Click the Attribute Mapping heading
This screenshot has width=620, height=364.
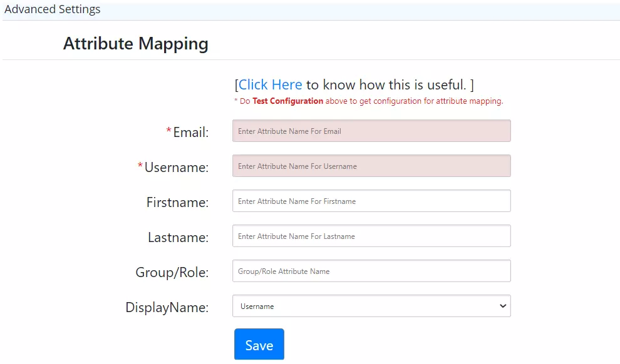click(136, 43)
